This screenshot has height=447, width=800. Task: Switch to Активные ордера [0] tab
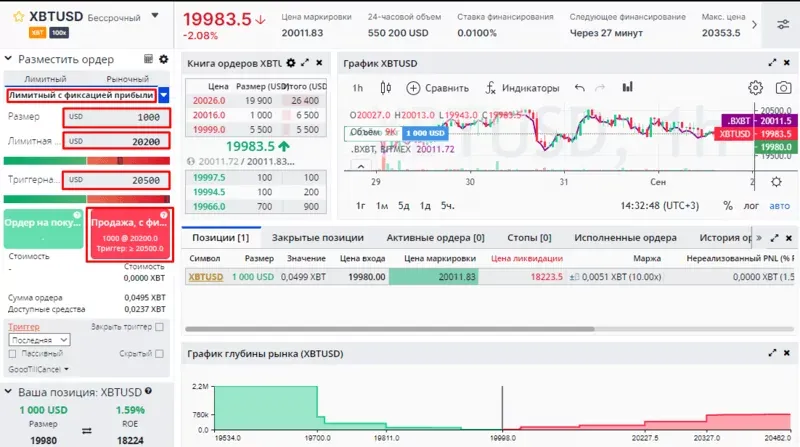[436, 237]
